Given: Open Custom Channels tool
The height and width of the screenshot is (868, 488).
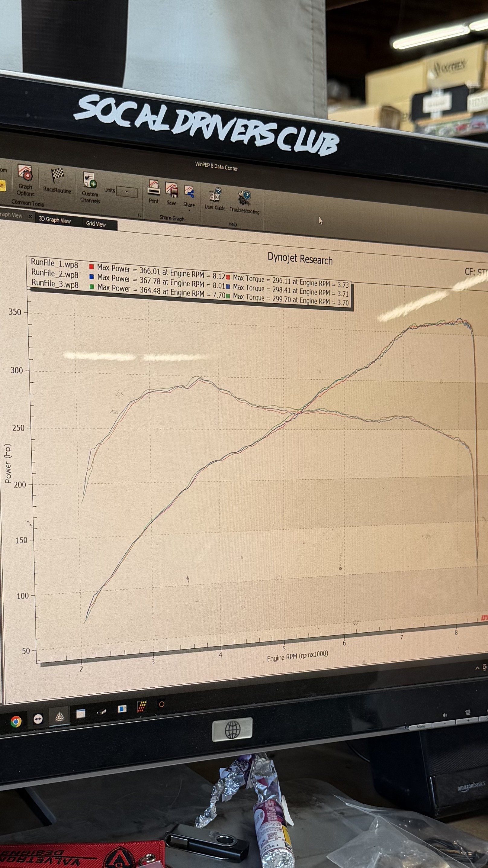Looking at the screenshot, I should pos(90,188).
